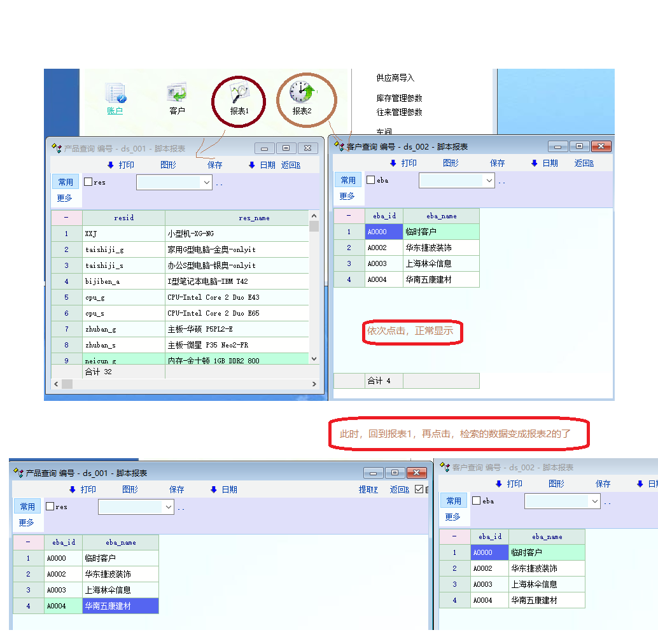Screen dimensions: 658x644
Task: Click 打印 arrow in bottom-left 产品查询 window
Action: (73, 490)
